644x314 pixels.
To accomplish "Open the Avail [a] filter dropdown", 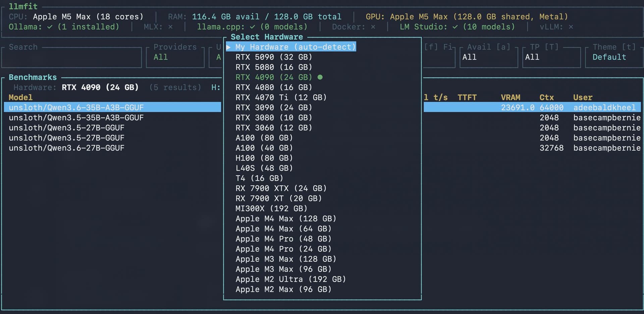I will [x=489, y=57].
